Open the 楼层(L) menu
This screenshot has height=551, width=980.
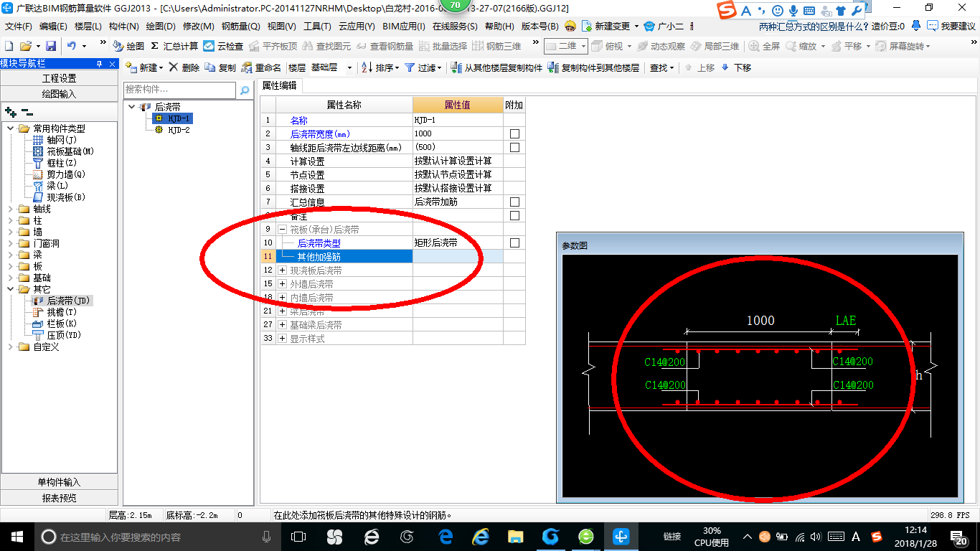(x=88, y=26)
